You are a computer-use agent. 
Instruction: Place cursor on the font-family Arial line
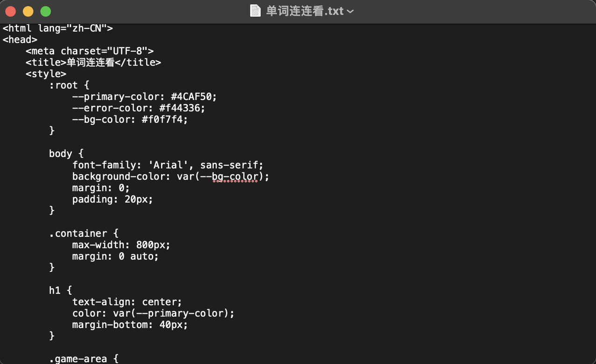tap(168, 165)
